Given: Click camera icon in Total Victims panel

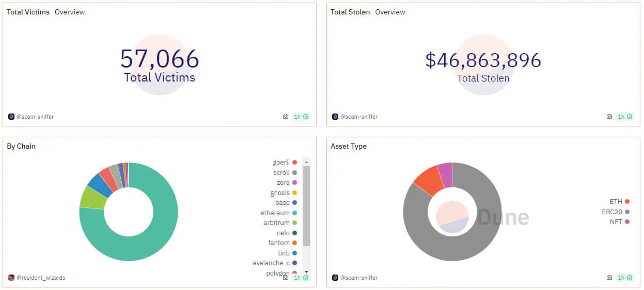Looking at the screenshot, I should click(x=286, y=117).
